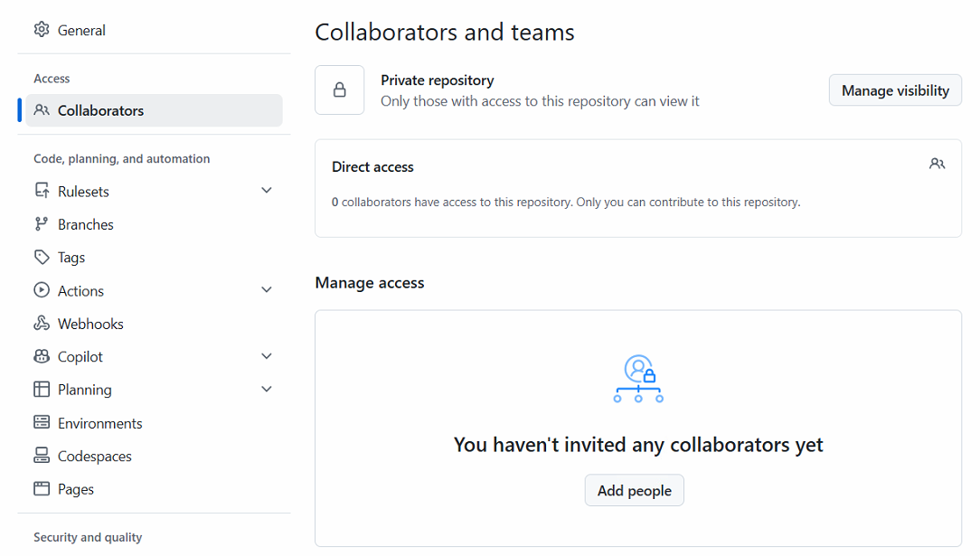Go to Branches settings
The height and width of the screenshot is (556, 980).
click(154, 224)
